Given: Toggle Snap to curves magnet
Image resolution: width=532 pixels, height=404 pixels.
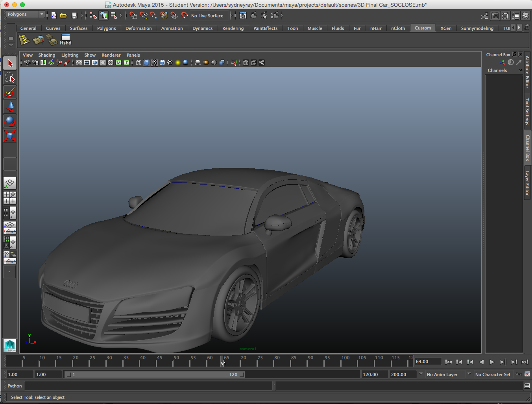Looking at the screenshot, I should click(144, 15).
